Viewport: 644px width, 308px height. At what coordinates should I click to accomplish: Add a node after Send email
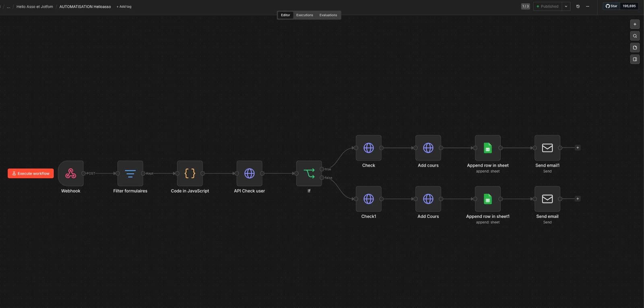coord(578,199)
